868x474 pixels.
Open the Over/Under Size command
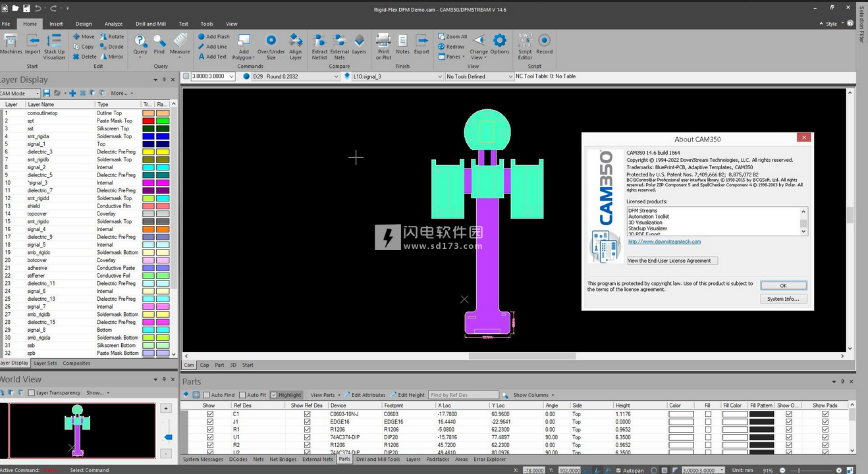271,47
